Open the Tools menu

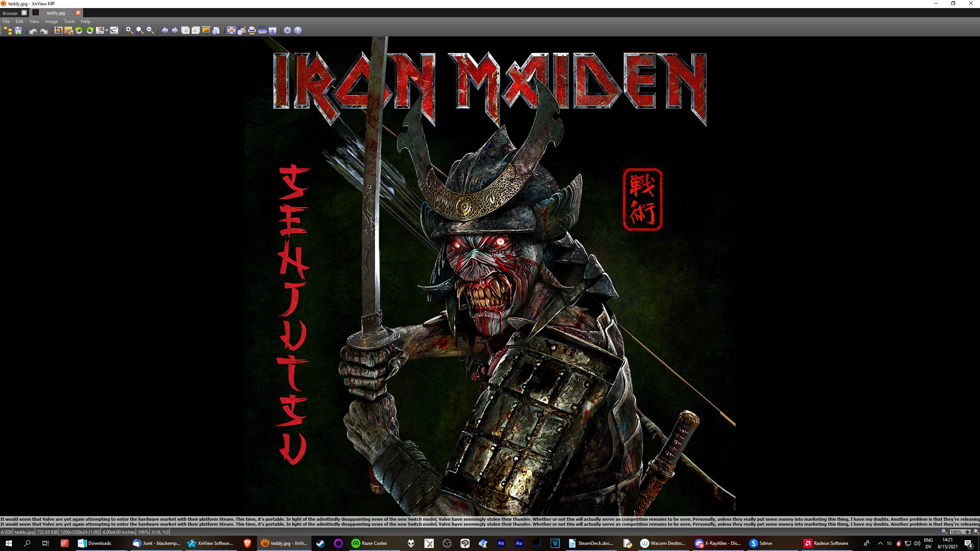(x=69, y=21)
